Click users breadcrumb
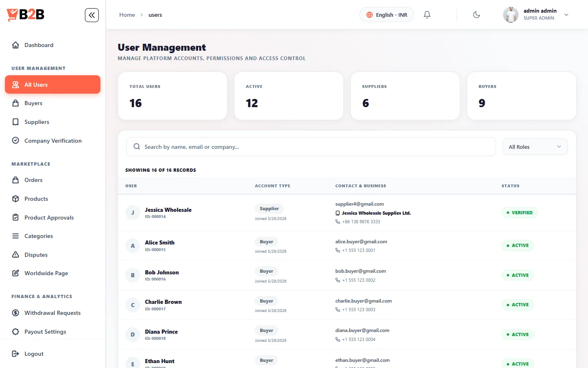 (x=155, y=15)
